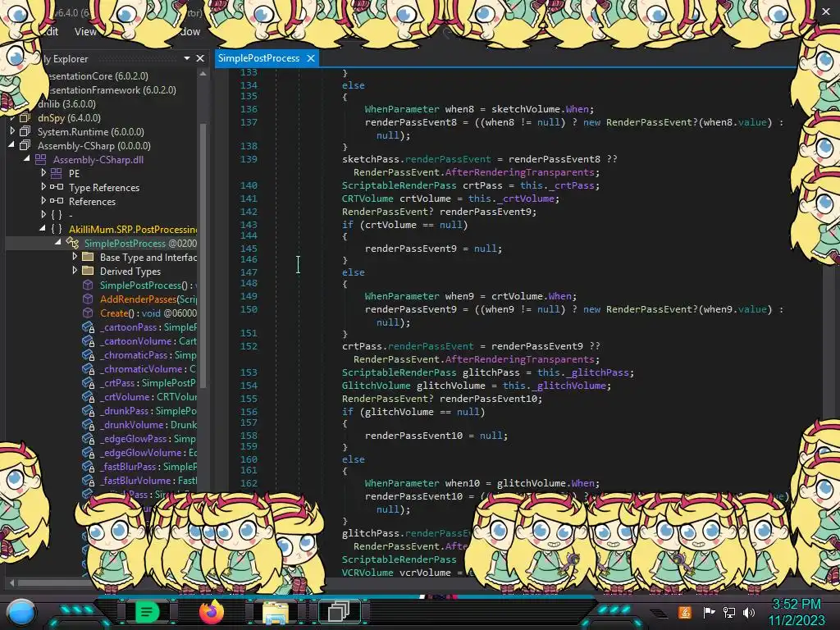Viewport: 840px width, 630px height.
Task: Switch to dnSpy taskbar window button
Action: 339,611
